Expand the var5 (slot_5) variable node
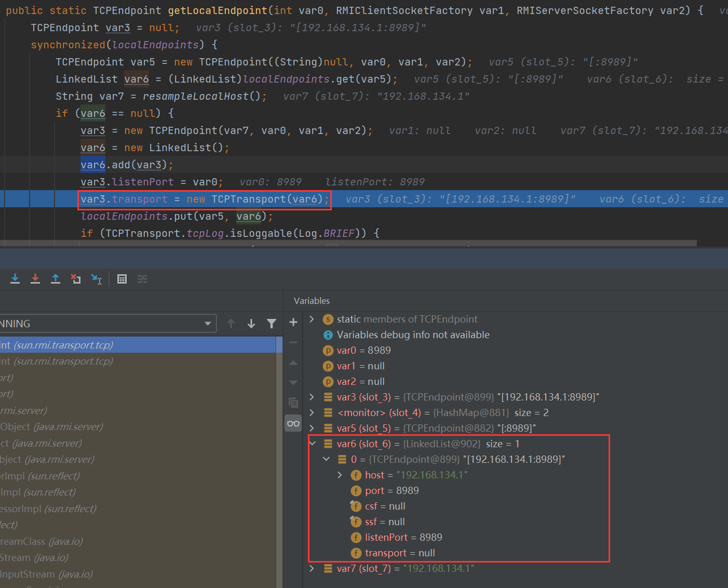This screenshot has width=728, height=588. click(x=312, y=428)
